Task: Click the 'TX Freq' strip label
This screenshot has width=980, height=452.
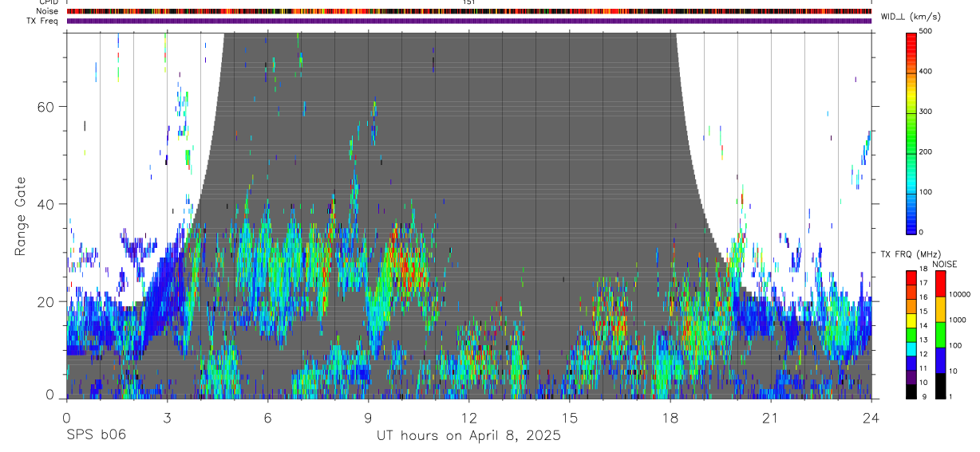Action: pyautogui.click(x=42, y=21)
